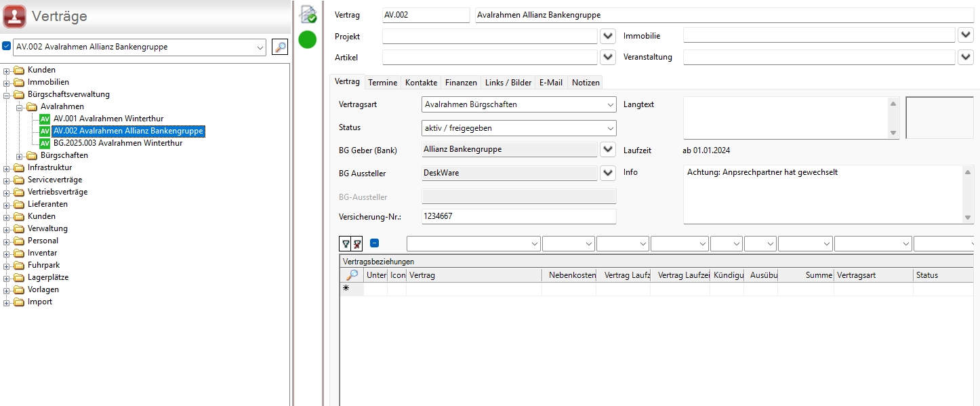The image size is (980, 406).
Task: Select the Vertrag tab
Action: click(x=347, y=81)
